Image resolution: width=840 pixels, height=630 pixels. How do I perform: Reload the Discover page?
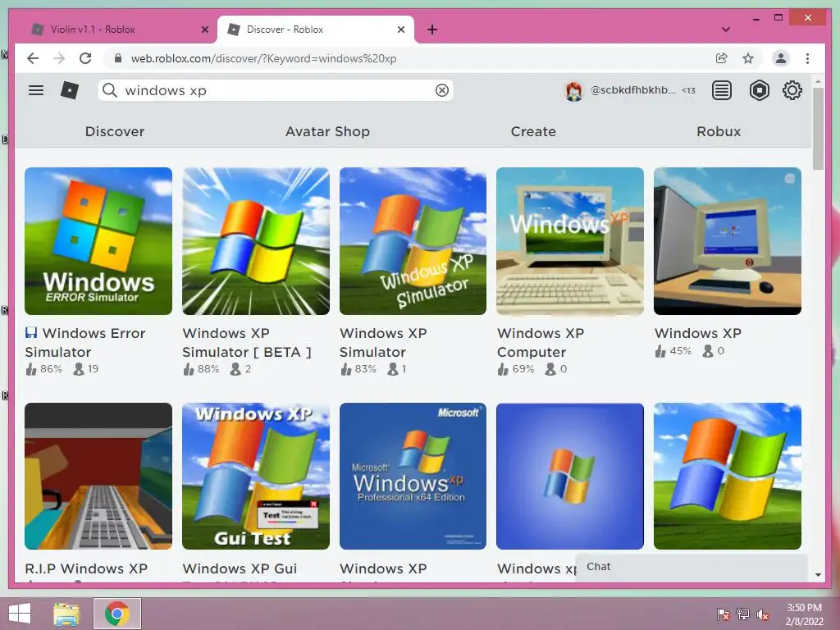(x=85, y=58)
